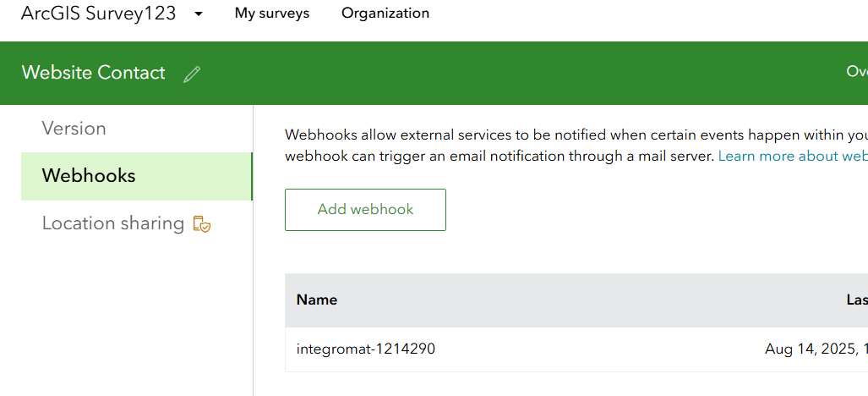The width and height of the screenshot is (868, 396).
Task: Click the Add webhook button
Action: point(365,209)
